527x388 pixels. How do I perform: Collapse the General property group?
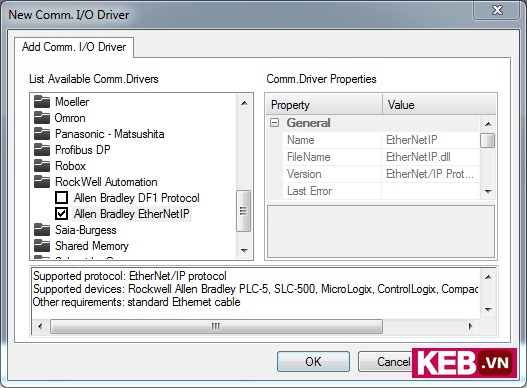pos(275,123)
